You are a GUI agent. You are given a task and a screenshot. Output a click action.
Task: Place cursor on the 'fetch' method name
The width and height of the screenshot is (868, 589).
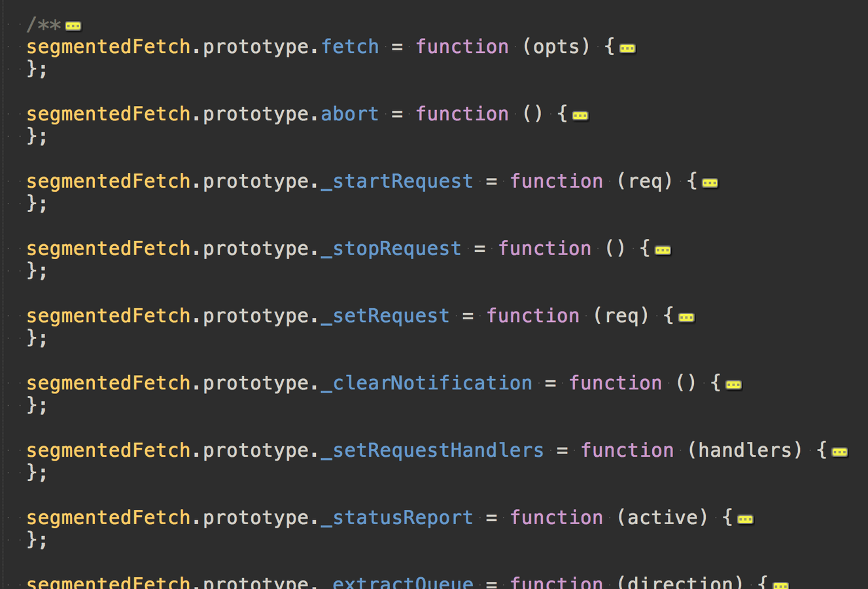click(350, 46)
